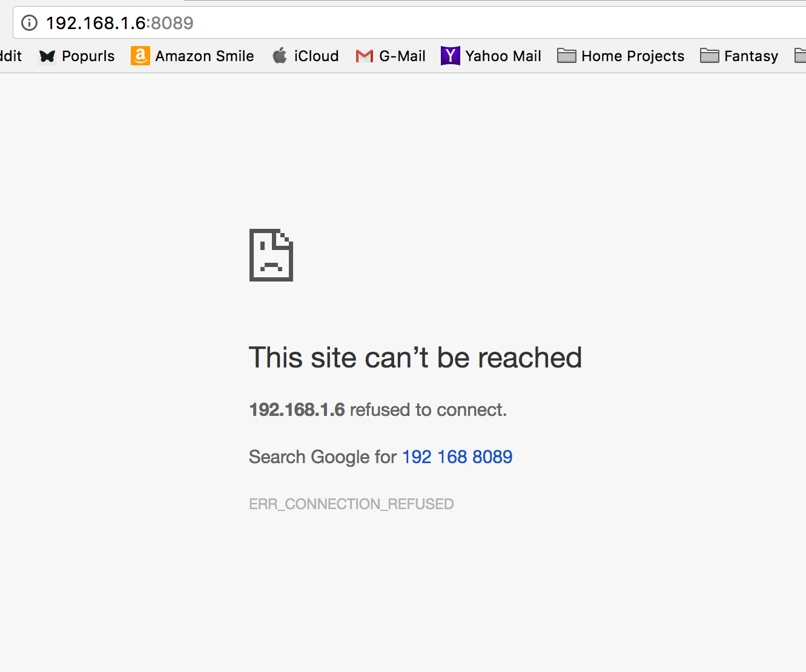Go to the iCloud bookmark text

[316, 56]
